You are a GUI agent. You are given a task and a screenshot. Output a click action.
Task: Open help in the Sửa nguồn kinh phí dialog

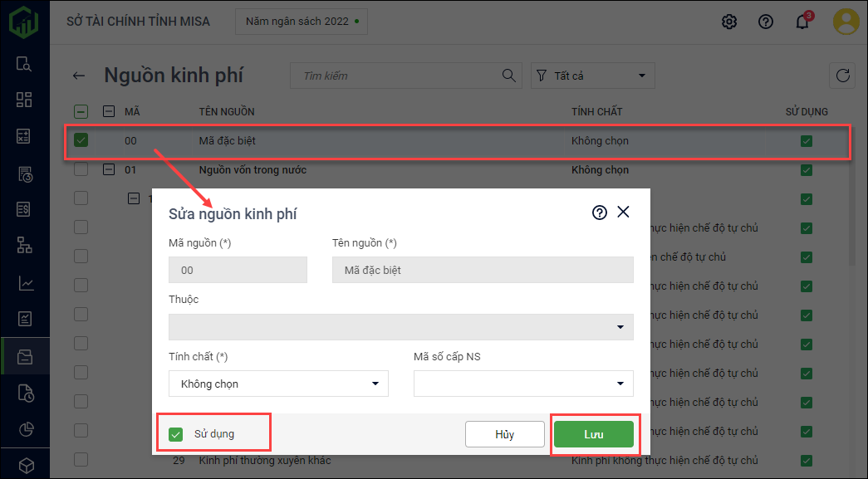[599, 213]
